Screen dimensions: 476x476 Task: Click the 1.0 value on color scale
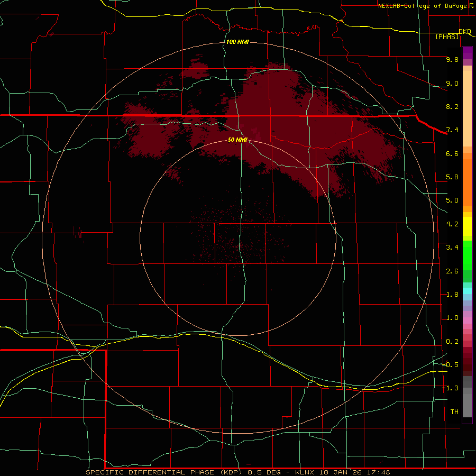[x=452, y=318]
